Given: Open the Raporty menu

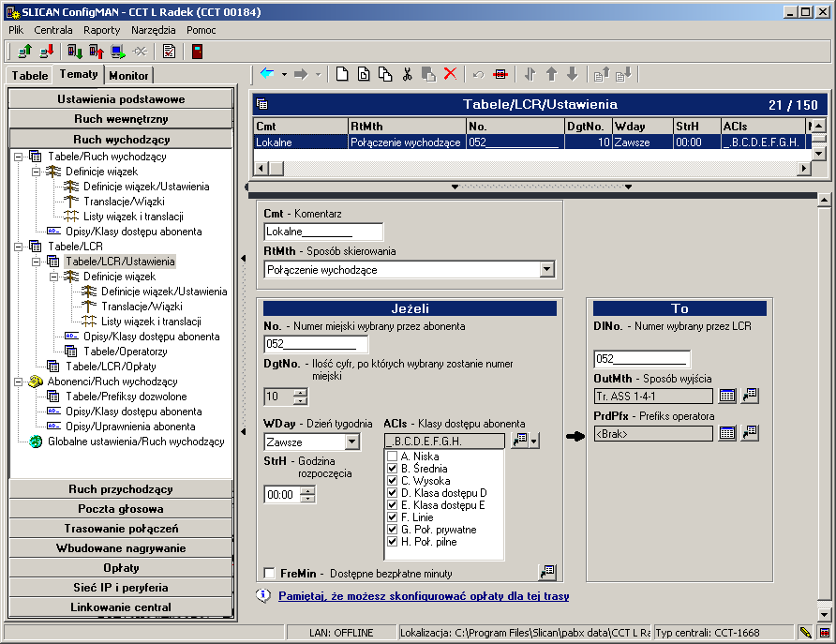Looking at the screenshot, I should point(102,30).
